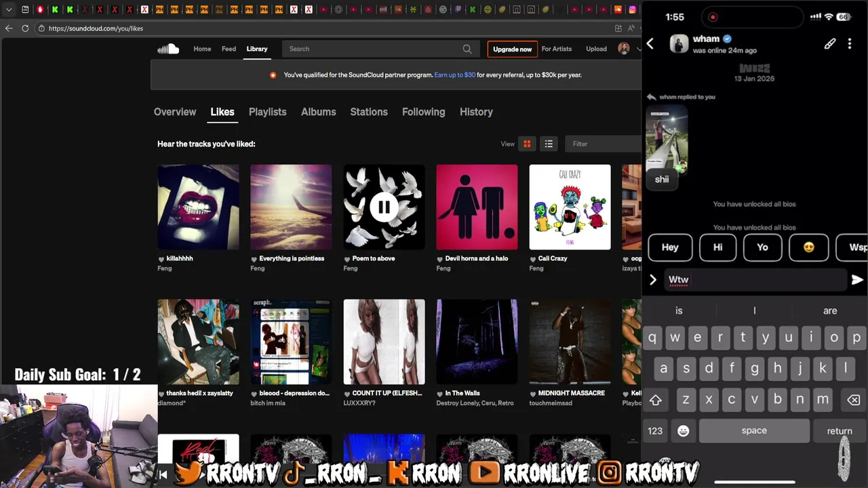The height and width of the screenshot is (488, 868).
Task: Toggle heart on MIDNIGHT MASSACRE
Action: (x=533, y=394)
